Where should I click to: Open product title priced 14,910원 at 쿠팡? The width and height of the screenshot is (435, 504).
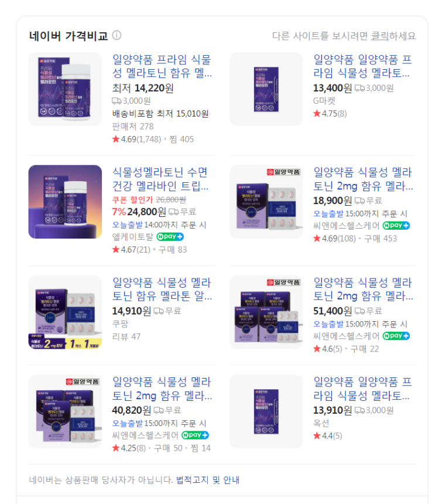tap(162, 290)
